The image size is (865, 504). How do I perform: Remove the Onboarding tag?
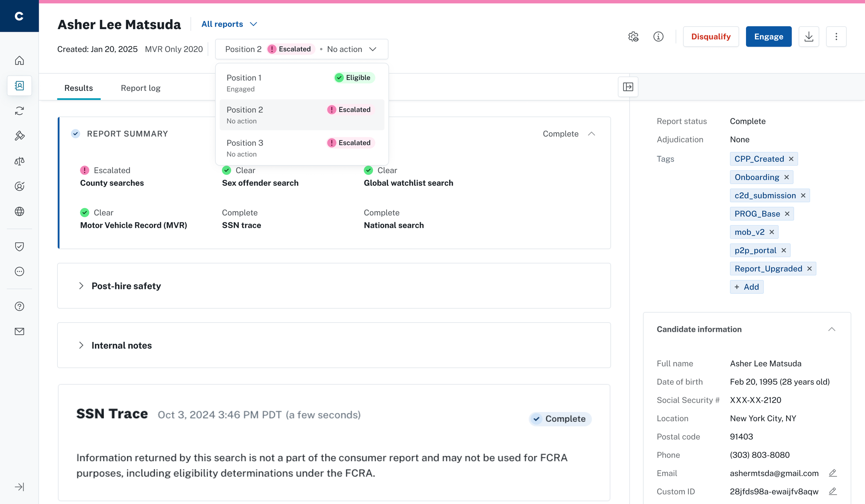pyautogui.click(x=786, y=177)
